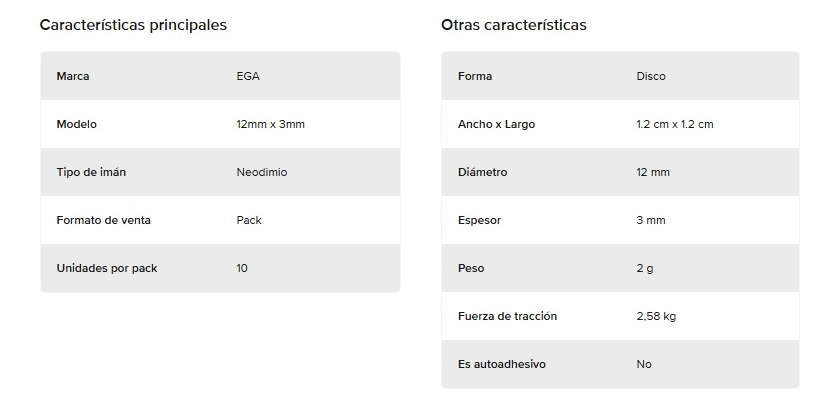Click the Es autoadhesivo label
The image size is (838, 407).
coord(502,365)
